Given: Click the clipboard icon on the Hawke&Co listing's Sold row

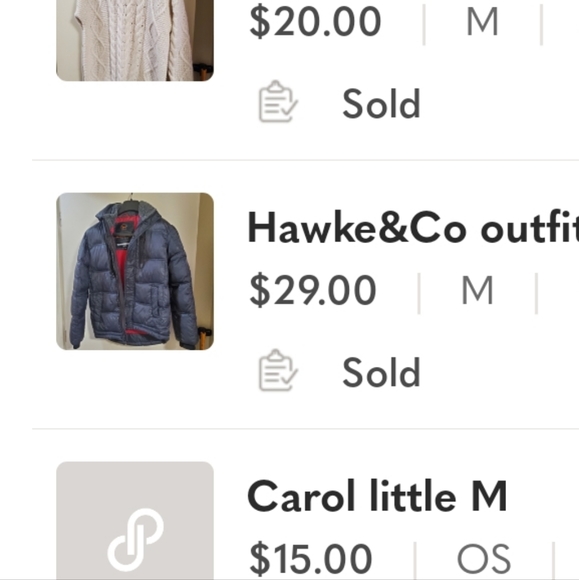Looking at the screenshot, I should tap(278, 370).
